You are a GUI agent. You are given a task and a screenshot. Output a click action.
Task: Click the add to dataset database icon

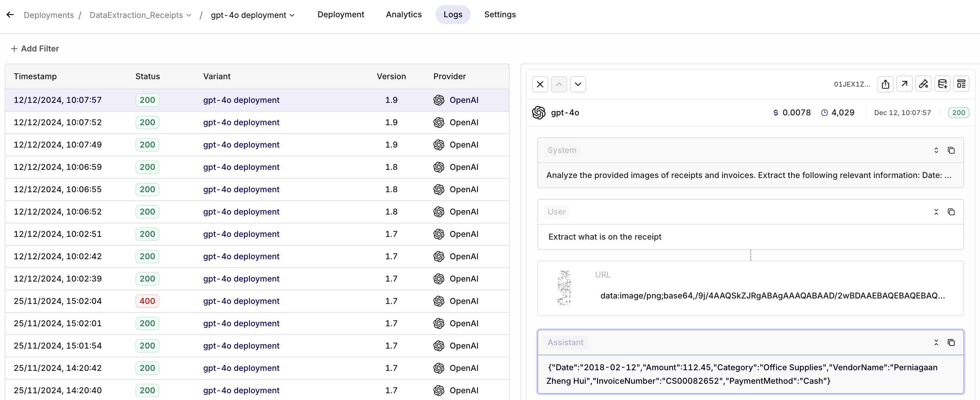[942, 84]
